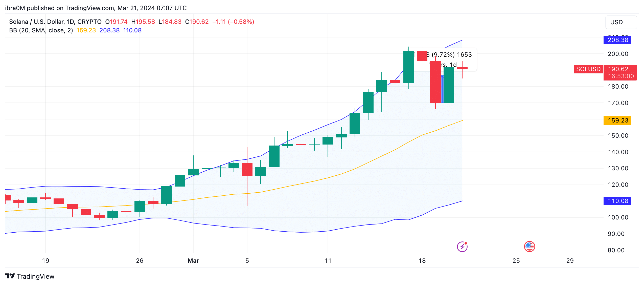644x285 pixels.
Task: Click the 29 date label on time axis
Action: click(x=570, y=261)
